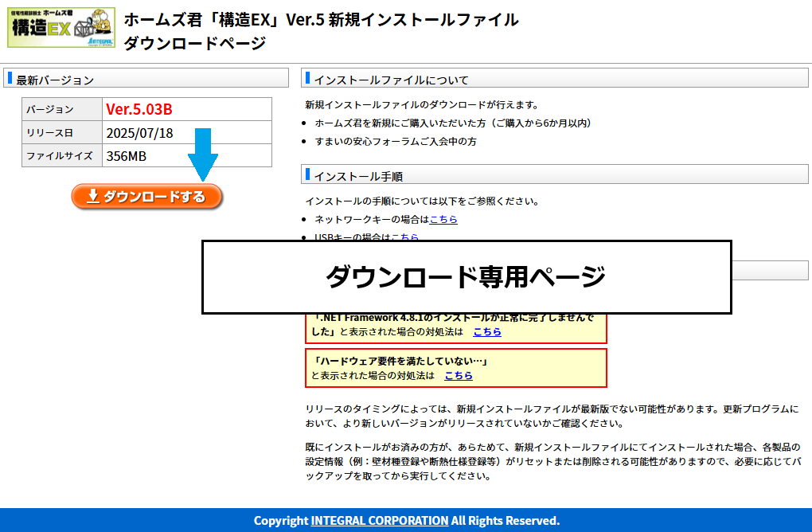This screenshot has width=812, height=532.
Task: Open the 構造EX logo image
Action: (61, 27)
